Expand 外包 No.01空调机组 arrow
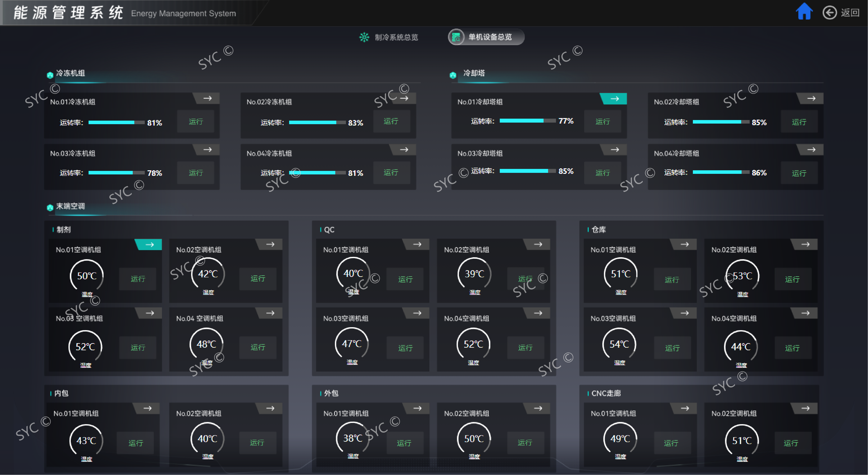 [x=417, y=408]
